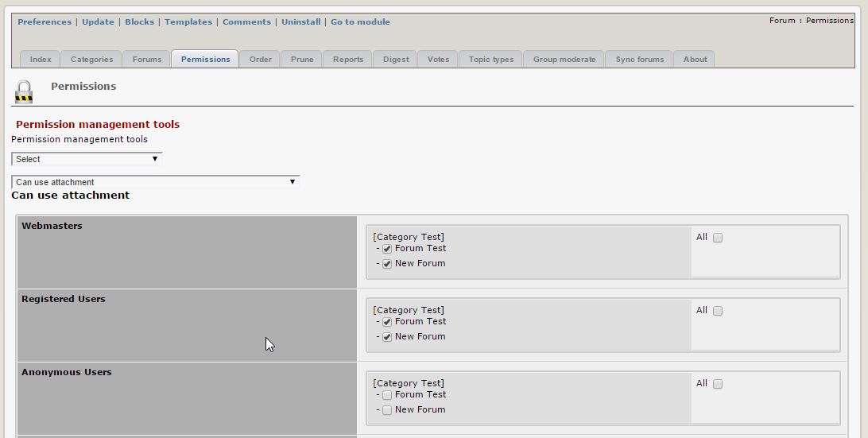Click the padlock Permissions icon

pyautogui.click(x=24, y=91)
